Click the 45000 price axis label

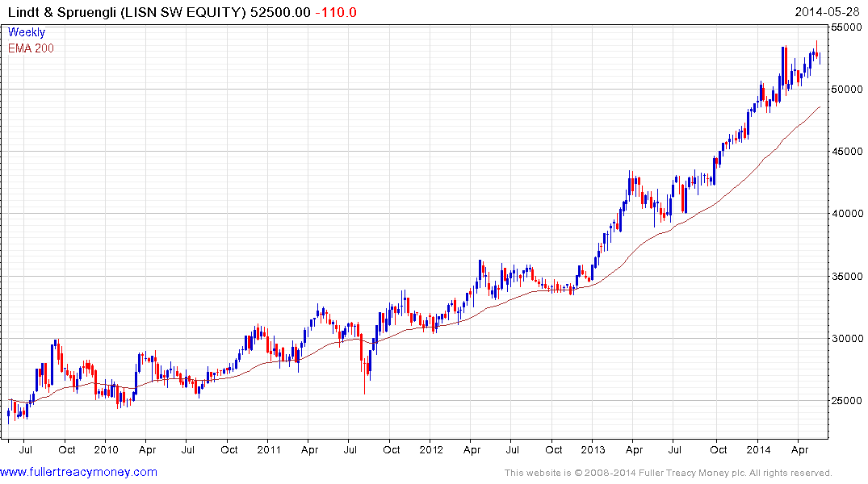(x=847, y=151)
